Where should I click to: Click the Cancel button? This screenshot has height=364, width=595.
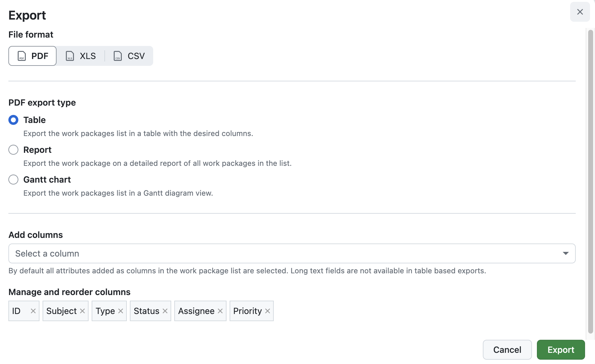(x=507, y=349)
